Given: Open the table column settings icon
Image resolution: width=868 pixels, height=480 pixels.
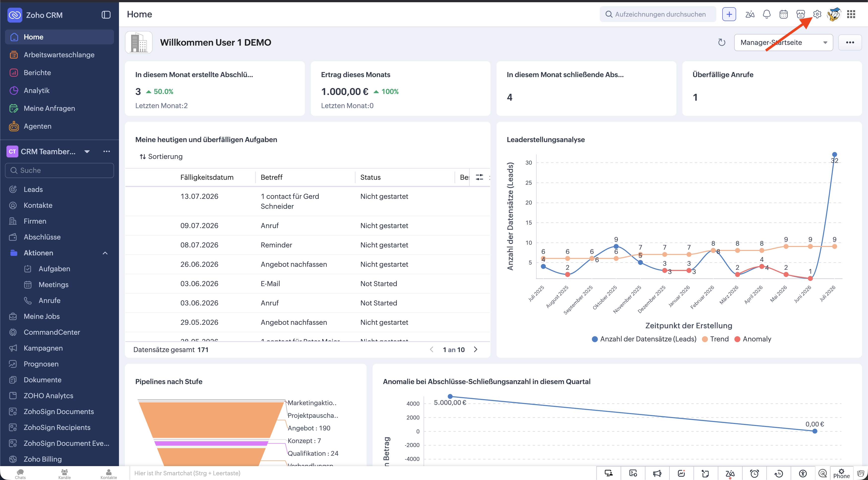Looking at the screenshot, I should click(480, 177).
